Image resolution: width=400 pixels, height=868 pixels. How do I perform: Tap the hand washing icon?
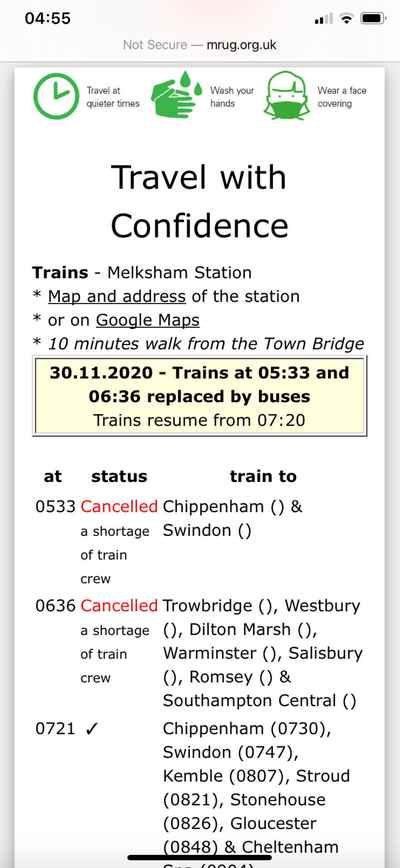coord(176,95)
